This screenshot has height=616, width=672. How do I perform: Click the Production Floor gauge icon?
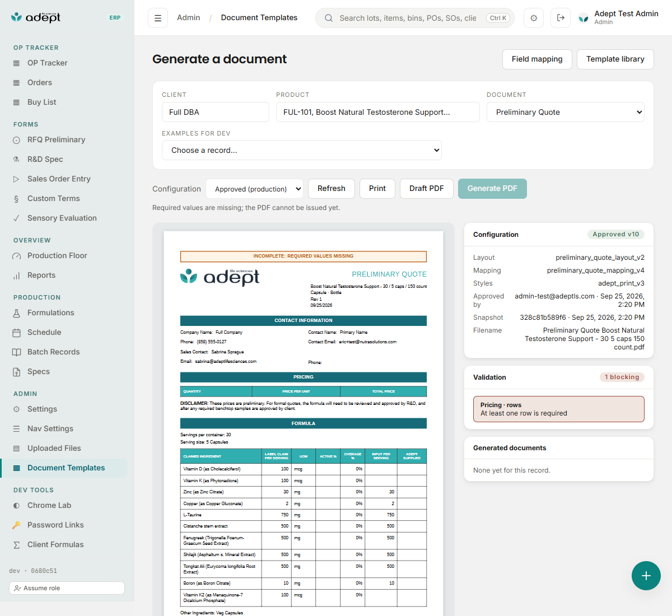pyautogui.click(x=16, y=256)
